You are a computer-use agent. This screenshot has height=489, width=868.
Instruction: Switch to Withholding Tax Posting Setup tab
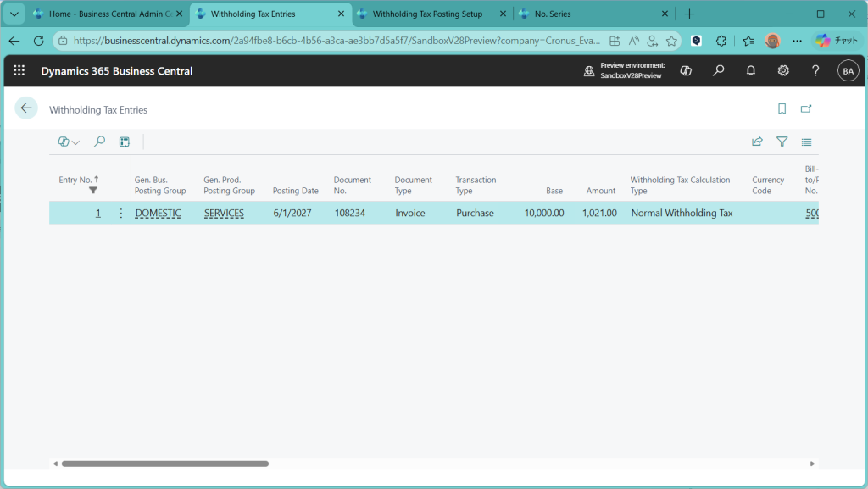pyautogui.click(x=434, y=14)
